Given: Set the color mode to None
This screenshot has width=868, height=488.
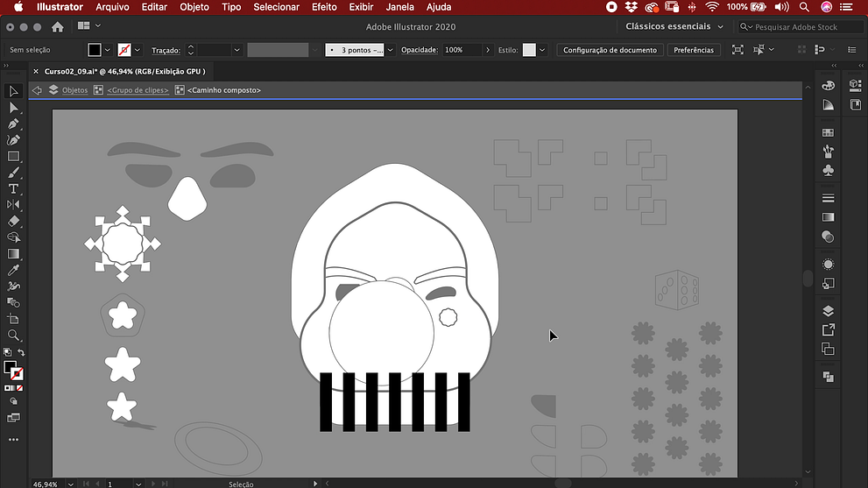Looking at the screenshot, I should [20, 387].
